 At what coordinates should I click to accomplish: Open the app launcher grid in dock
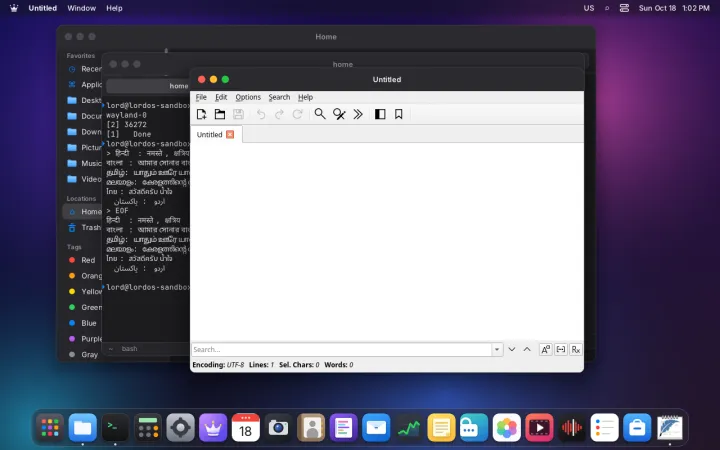click(x=50, y=428)
